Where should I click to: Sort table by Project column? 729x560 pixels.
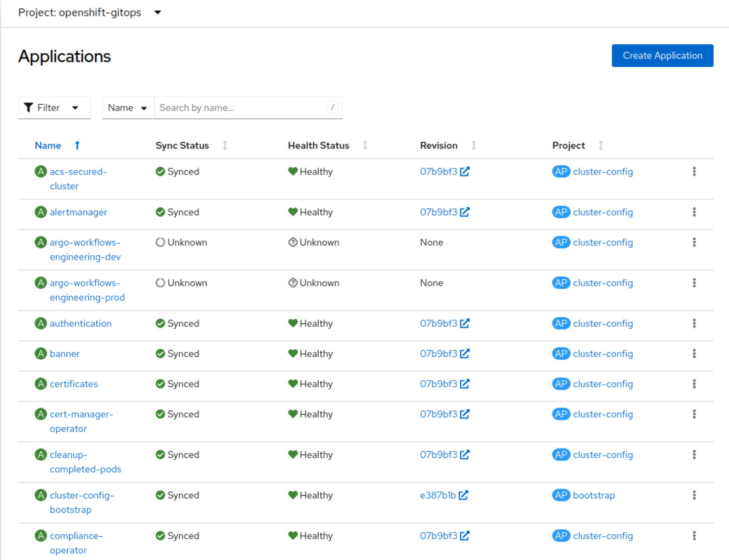click(578, 145)
